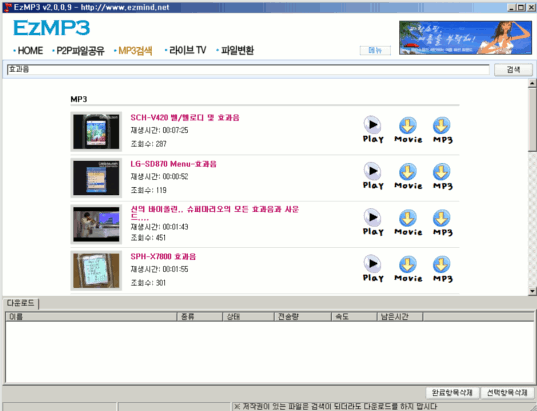Sort downloads by 종류 column
537x411 pixels.
(x=200, y=316)
